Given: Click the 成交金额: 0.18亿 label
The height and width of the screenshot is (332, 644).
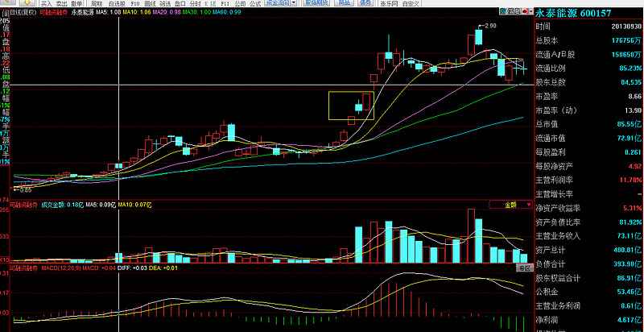Looking at the screenshot, I should pos(62,205).
